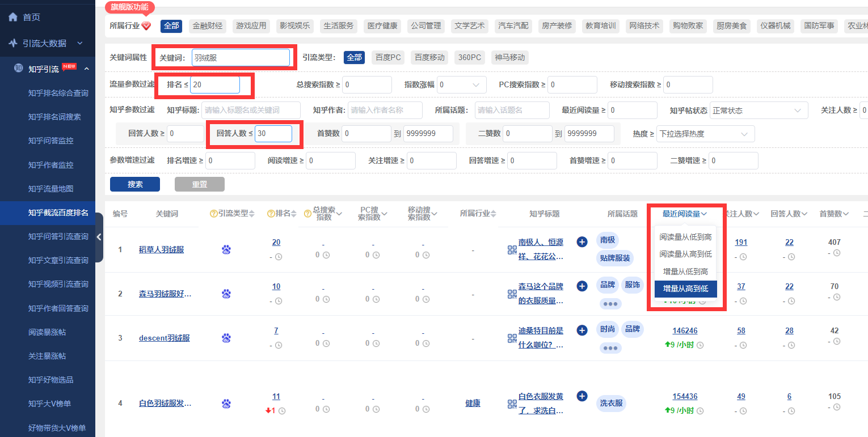Viewport: 868px width, 437px height.
Task: Choose 阅读量从低到高 sort option
Action: click(x=685, y=237)
